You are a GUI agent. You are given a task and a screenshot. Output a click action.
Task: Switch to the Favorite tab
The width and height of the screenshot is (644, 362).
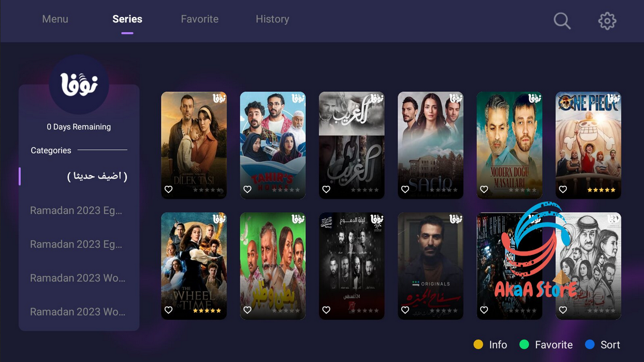tap(199, 19)
